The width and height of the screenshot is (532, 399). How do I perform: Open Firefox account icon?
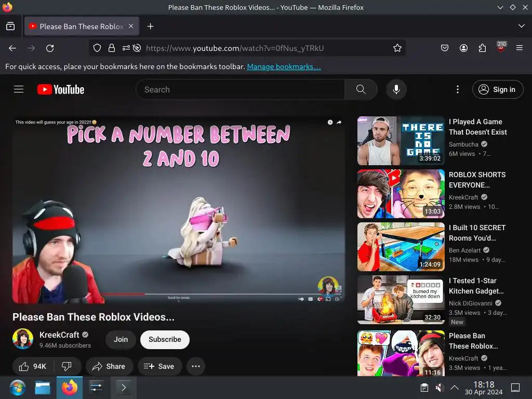(463, 48)
